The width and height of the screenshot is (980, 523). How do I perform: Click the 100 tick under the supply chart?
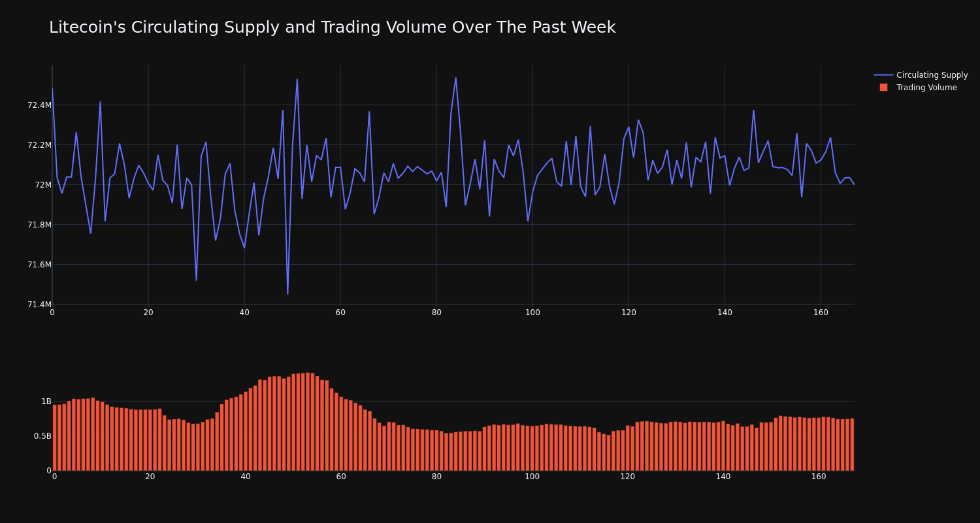pyautogui.click(x=532, y=312)
